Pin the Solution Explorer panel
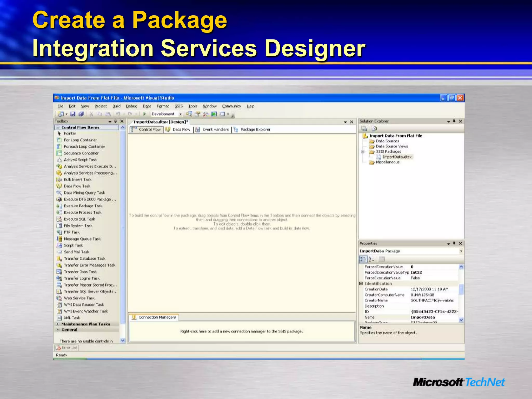This screenshot has width=532, height=399. [454, 121]
